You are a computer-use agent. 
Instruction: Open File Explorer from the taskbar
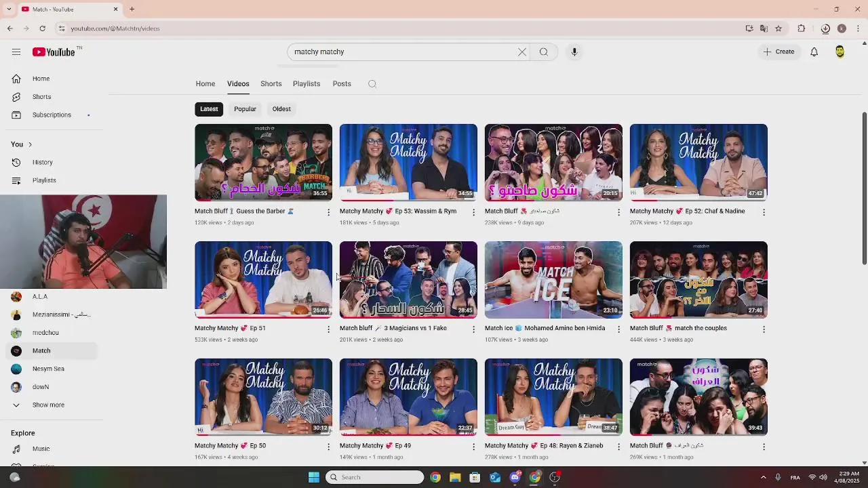click(455, 477)
